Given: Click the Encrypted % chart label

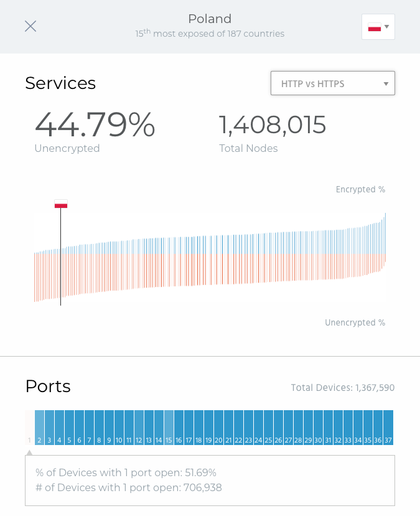Looking at the screenshot, I should 360,190.
